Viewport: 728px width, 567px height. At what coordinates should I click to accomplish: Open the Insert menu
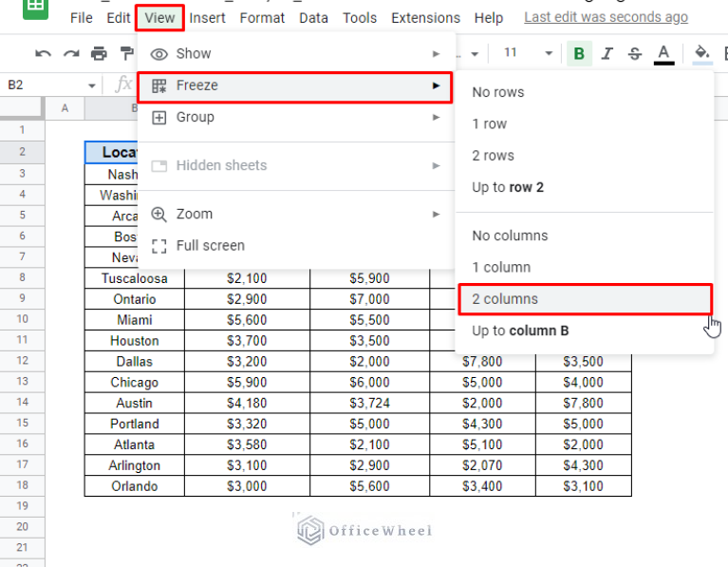coord(207,18)
